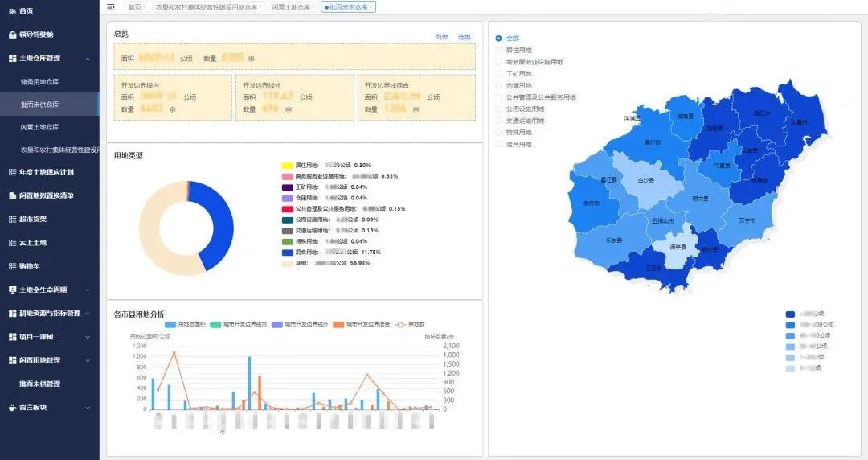Select the 公用设施用地 radio option
This screenshot has width=868, height=460.
tap(498, 109)
